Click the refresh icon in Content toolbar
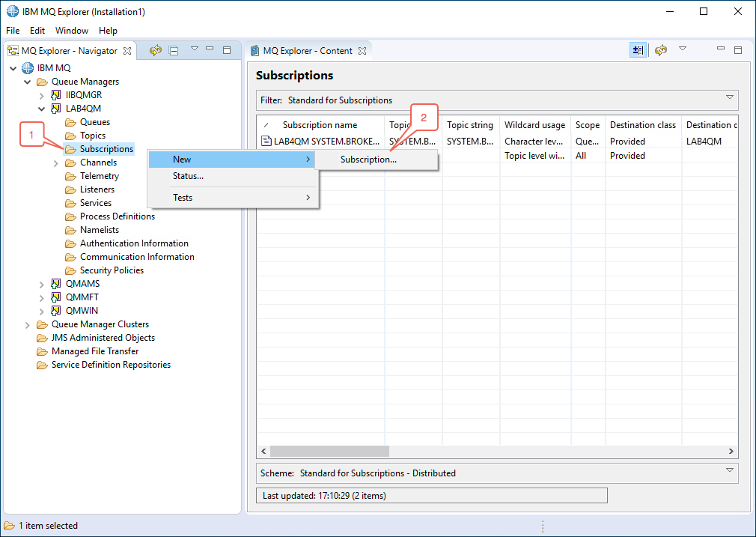 click(x=660, y=50)
